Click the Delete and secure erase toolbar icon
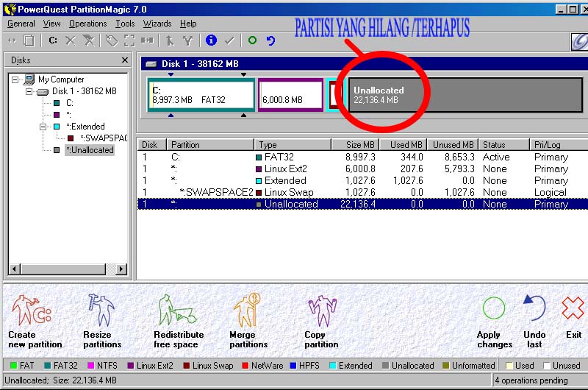The width and height of the screenshot is (588, 390). (89, 40)
